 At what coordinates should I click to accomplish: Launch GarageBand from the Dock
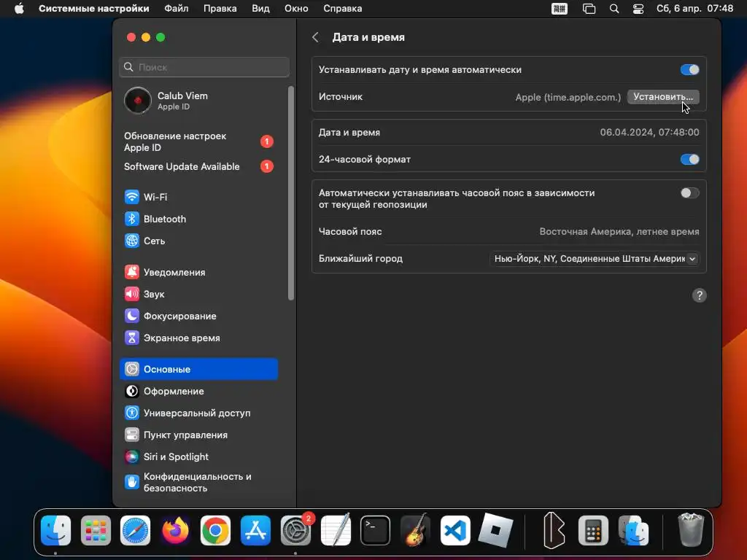click(415, 531)
